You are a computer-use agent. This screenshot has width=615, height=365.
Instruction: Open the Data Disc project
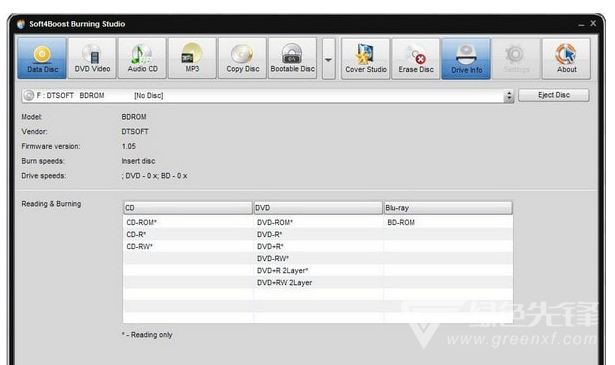tap(42, 58)
